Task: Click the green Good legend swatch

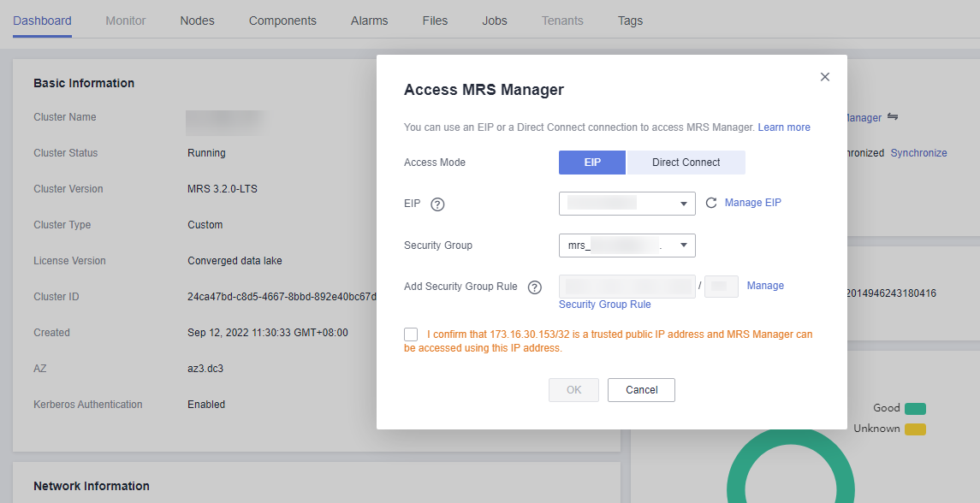Action: pyautogui.click(x=915, y=409)
